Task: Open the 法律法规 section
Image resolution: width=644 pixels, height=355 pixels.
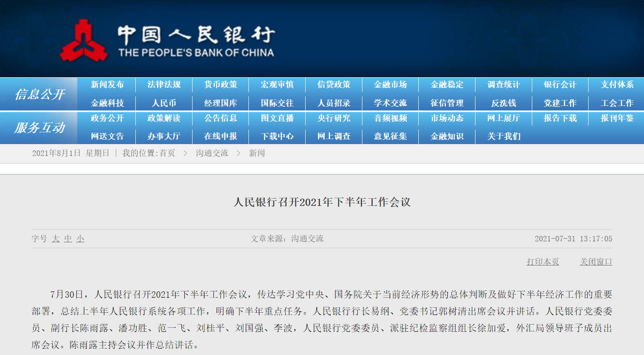Action: [x=164, y=85]
